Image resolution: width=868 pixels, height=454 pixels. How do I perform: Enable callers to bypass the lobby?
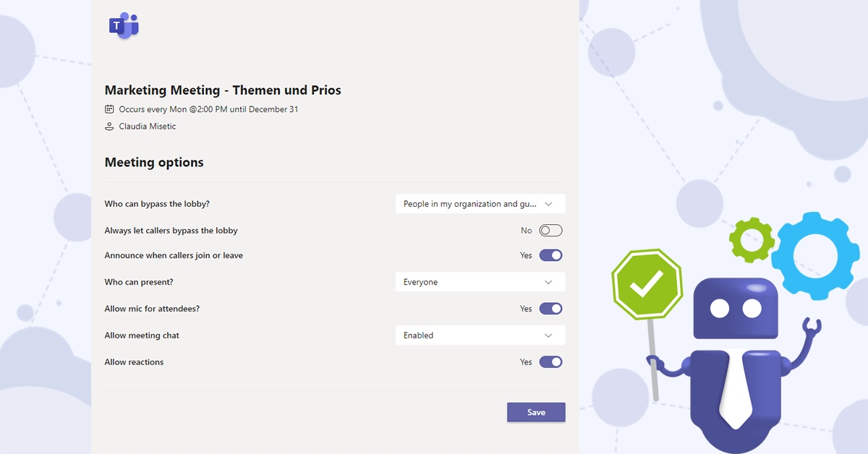coord(549,230)
